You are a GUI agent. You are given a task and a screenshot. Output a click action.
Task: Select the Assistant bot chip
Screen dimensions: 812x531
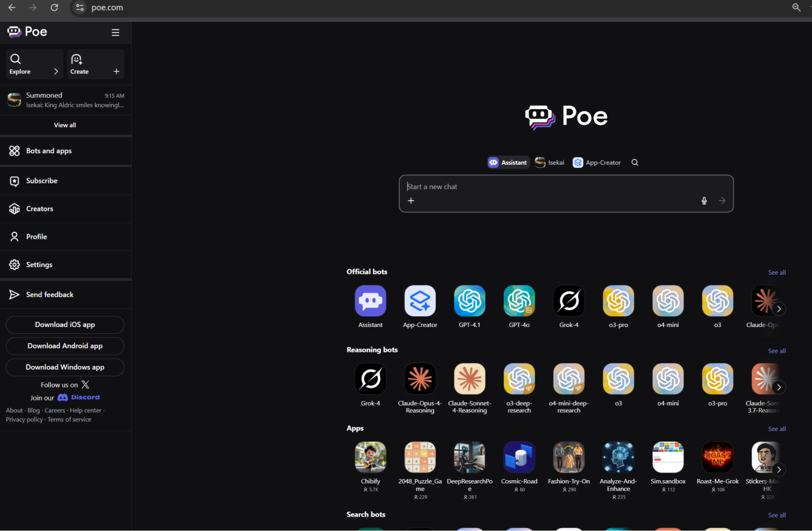point(508,162)
